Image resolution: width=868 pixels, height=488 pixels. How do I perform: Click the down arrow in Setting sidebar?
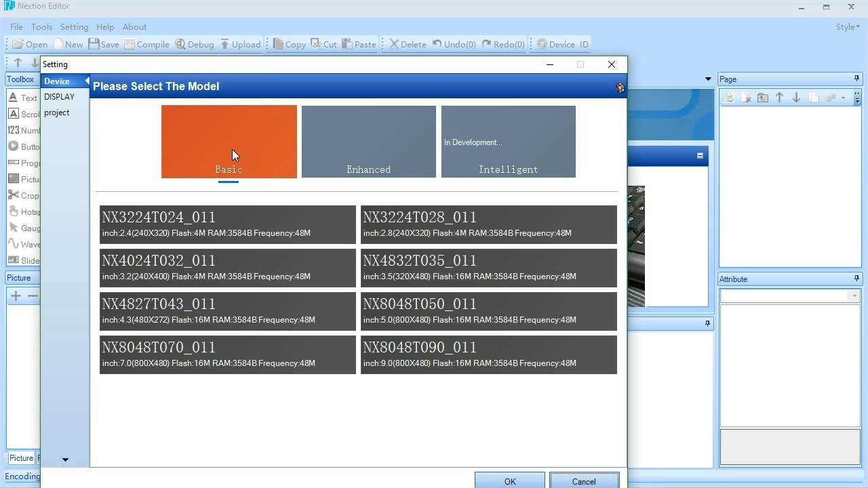pyautogui.click(x=65, y=460)
